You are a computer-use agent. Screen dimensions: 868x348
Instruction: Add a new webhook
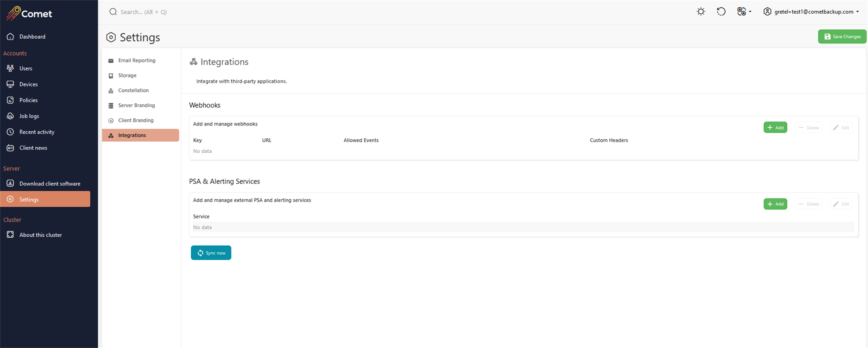point(775,127)
